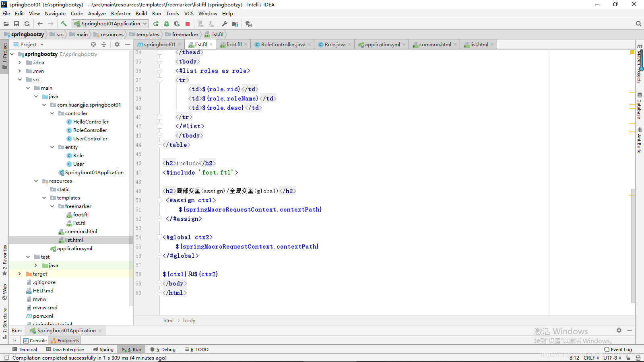644x362 pixels.
Task: Click the green Rerun application icon
Action: coord(156,24)
